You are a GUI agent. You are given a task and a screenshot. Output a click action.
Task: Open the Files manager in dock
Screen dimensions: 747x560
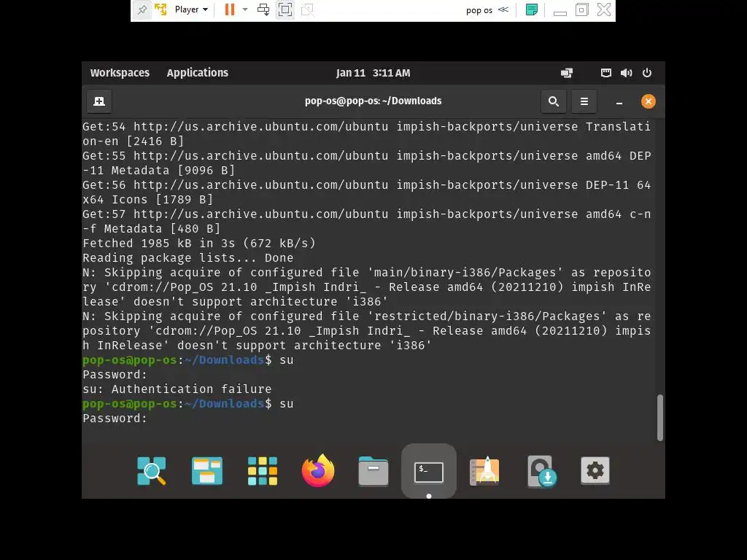(x=373, y=471)
